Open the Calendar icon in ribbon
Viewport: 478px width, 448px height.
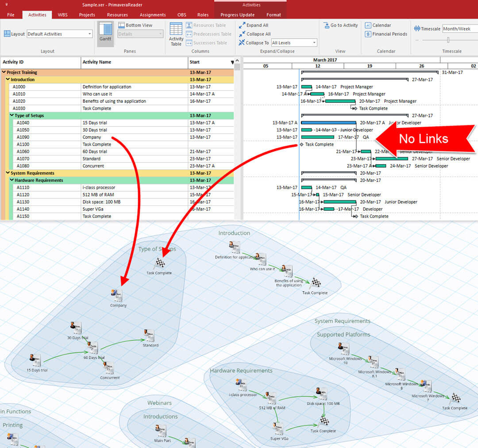368,25
